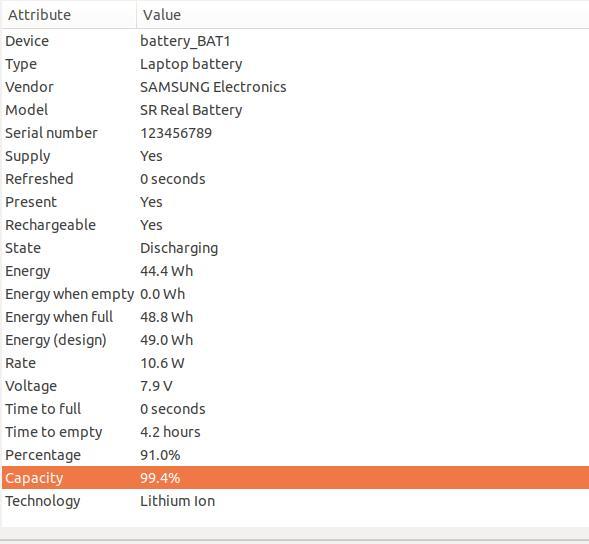Click the Value column header
The image size is (589, 544).
click(x=363, y=15)
